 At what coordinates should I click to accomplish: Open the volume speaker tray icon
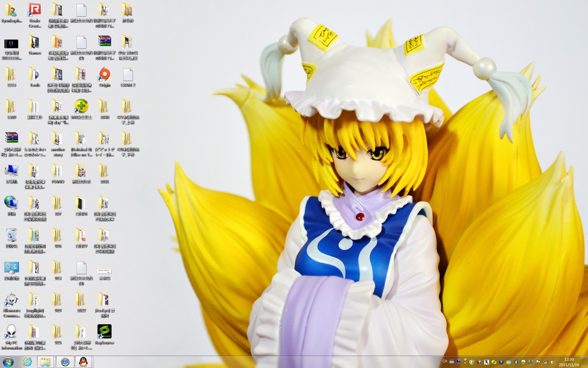(552, 362)
